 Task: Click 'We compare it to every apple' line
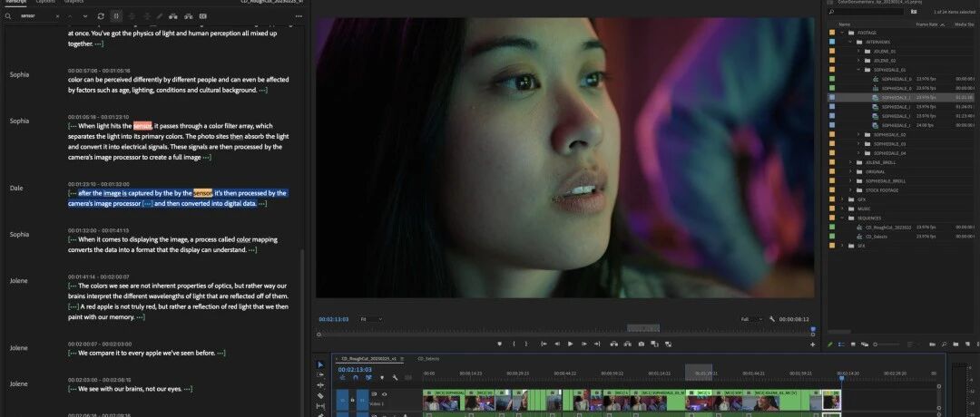[146, 354]
